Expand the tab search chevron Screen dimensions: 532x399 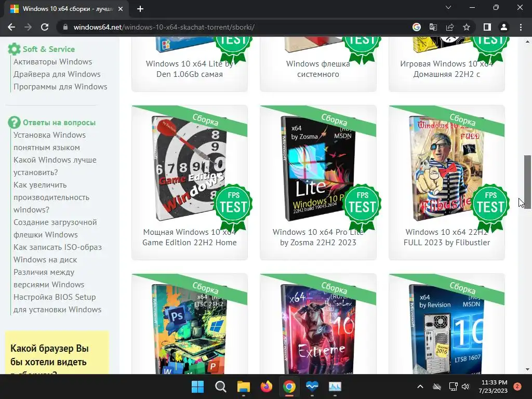tap(448, 7)
